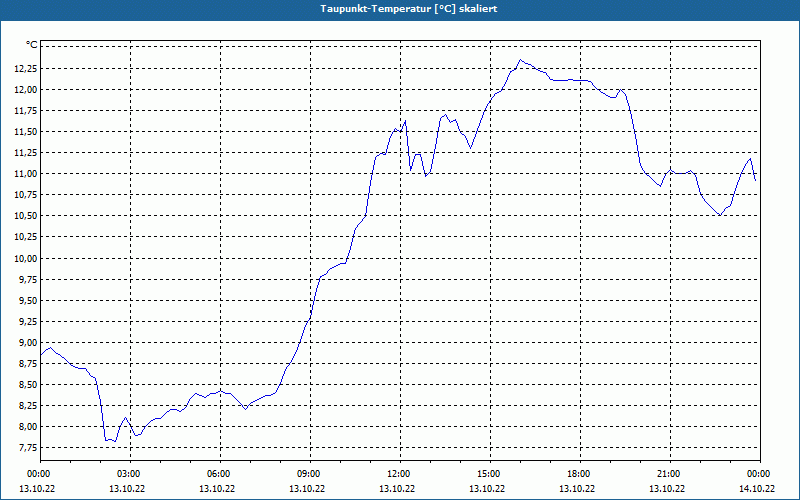Click the 09:00 time axis label

310,474
